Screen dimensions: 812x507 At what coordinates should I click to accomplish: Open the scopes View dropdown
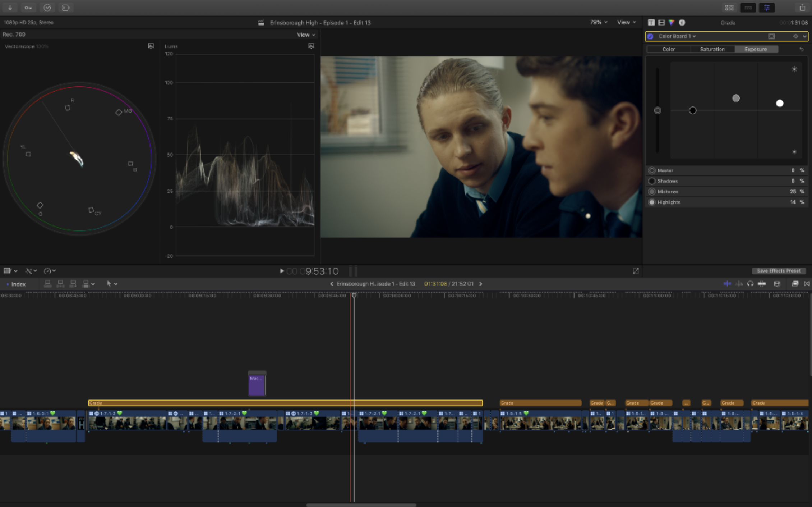[306, 35]
